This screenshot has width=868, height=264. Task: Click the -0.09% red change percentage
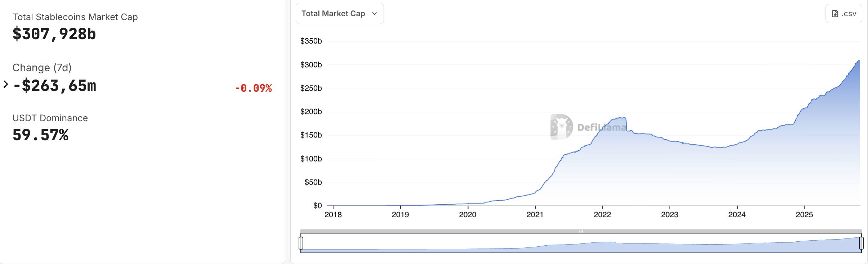click(253, 88)
